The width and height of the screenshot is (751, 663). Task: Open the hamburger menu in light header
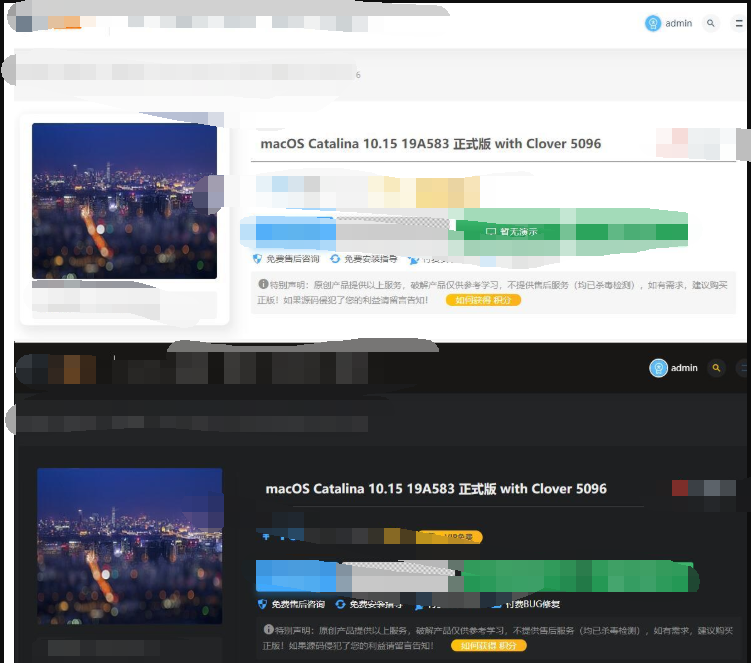[x=737, y=23]
